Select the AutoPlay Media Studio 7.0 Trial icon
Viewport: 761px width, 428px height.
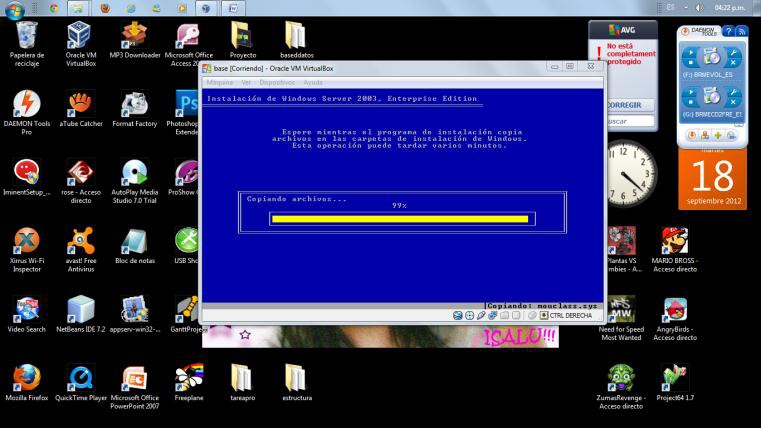pyautogui.click(x=134, y=181)
